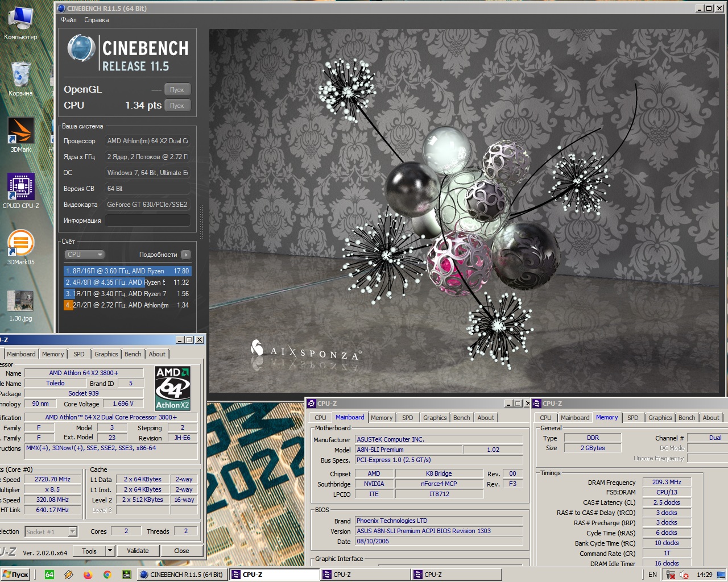
Task: Click the memory Size value 2 GBytes
Action: [593, 448]
